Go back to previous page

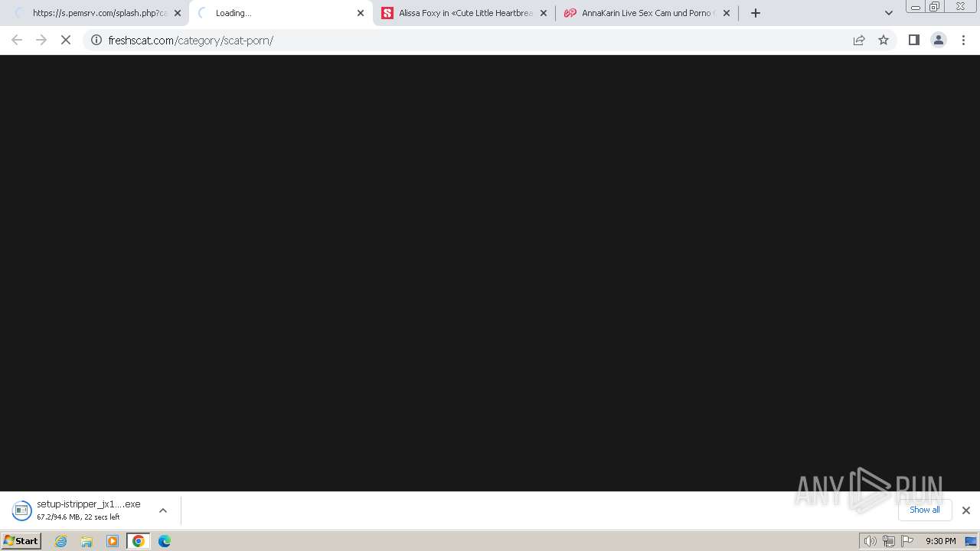[17, 40]
